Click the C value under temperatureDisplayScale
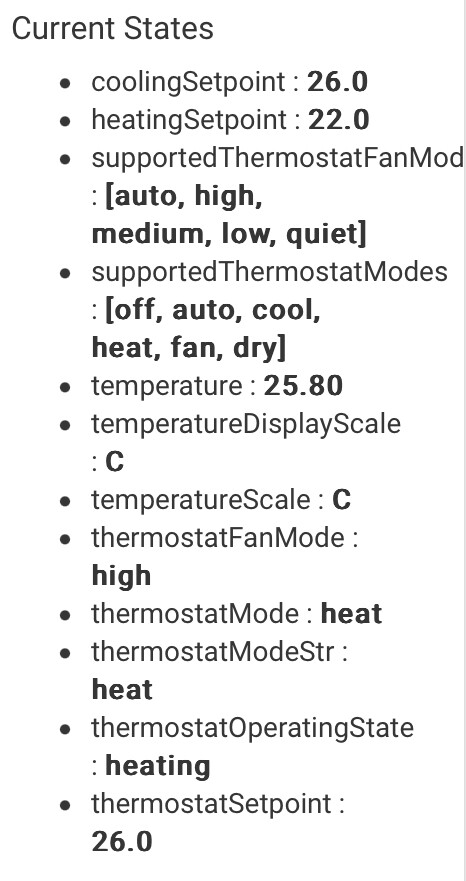 tap(115, 462)
